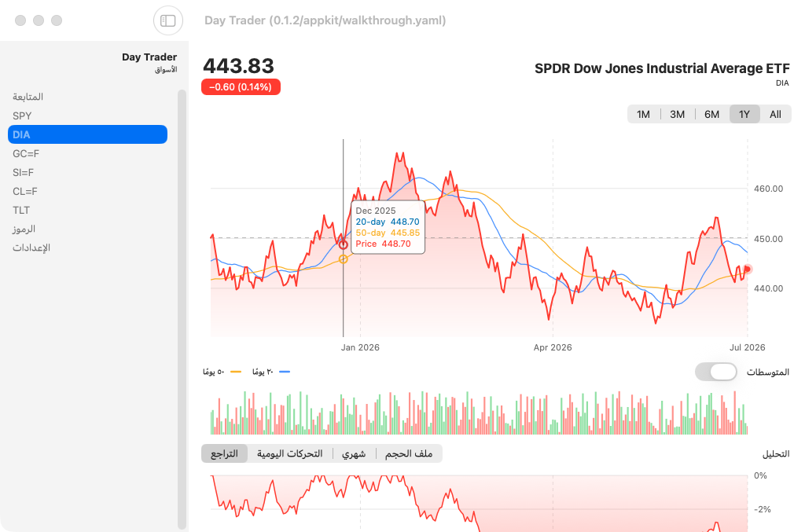Screen dimensions: 805x532
Task: Click the Jul 2026 axis label
Action: click(747, 347)
